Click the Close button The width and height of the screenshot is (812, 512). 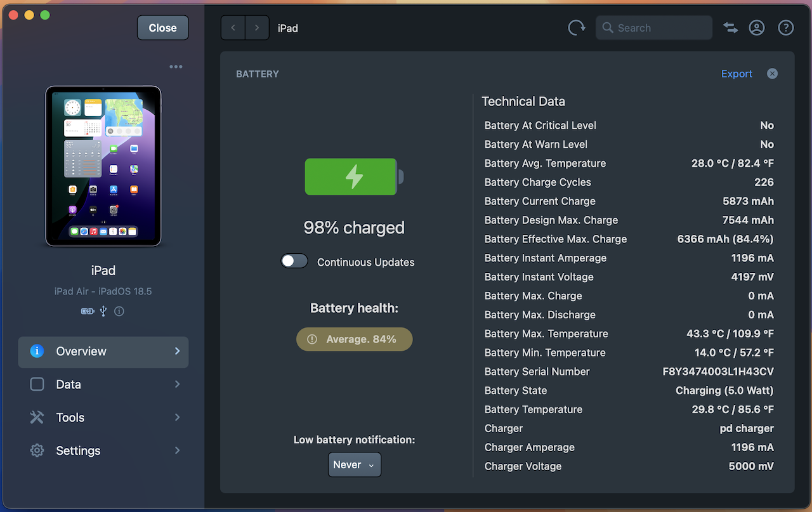point(163,28)
